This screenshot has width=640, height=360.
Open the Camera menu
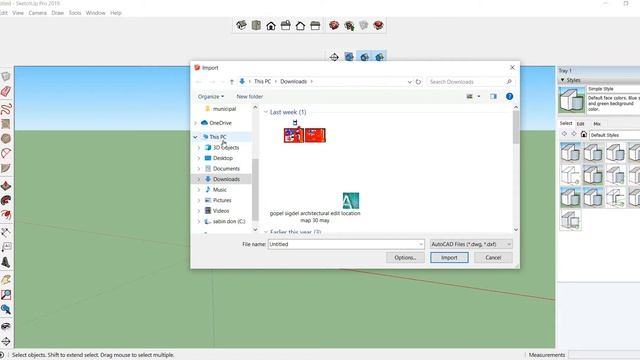pyautogui.click(x=38, y=13)
